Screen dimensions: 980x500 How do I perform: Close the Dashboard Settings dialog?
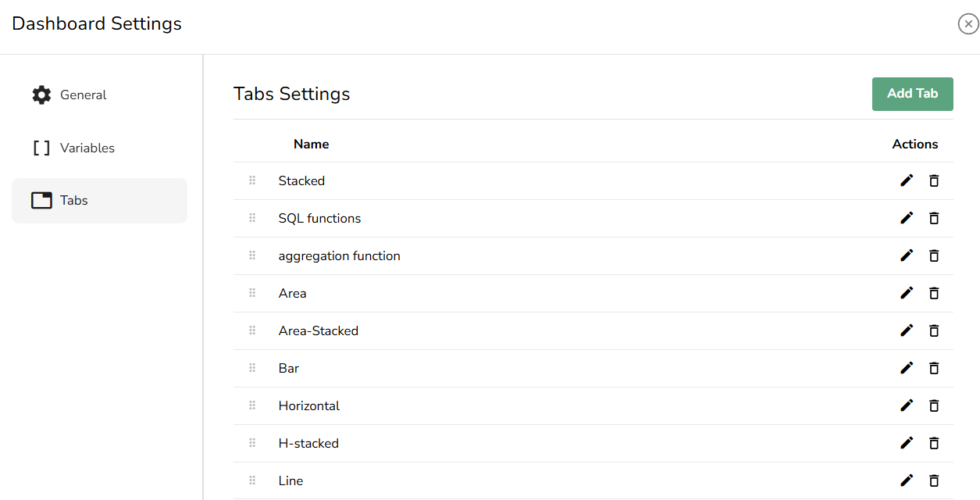click(x=968, y=24)
